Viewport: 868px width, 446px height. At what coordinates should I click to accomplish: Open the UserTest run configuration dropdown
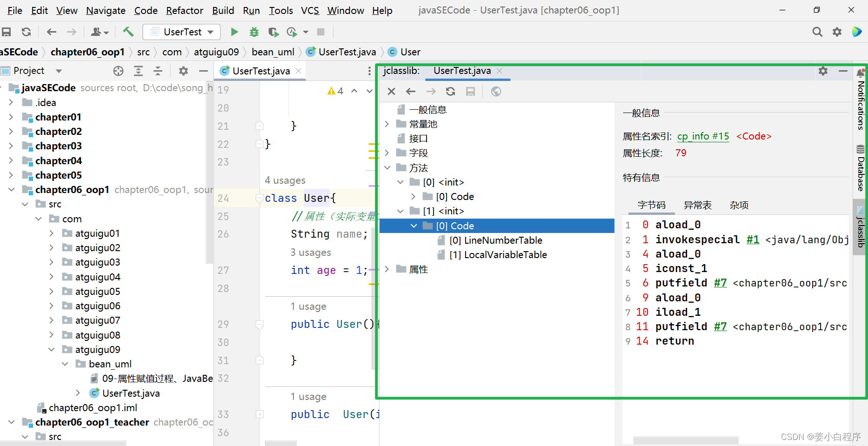181,32
